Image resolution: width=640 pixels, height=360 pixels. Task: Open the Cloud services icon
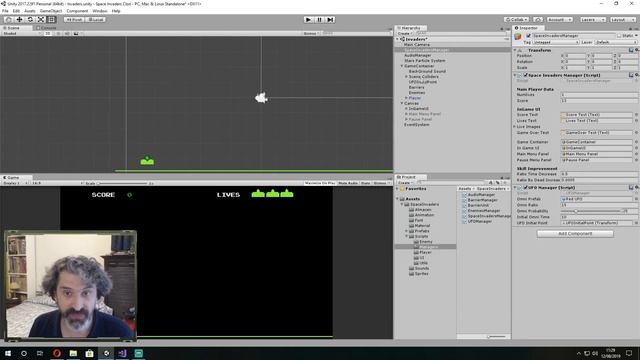tap(538, 19)
